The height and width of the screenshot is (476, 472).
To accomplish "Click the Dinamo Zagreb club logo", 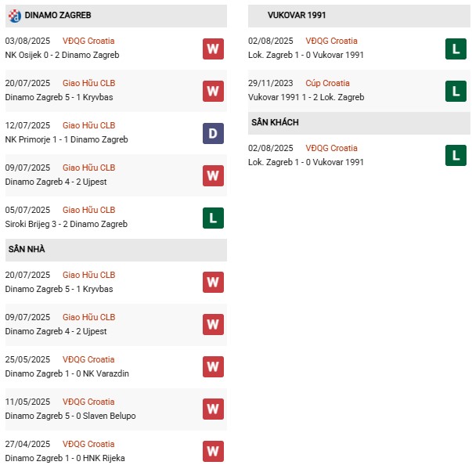I will coord(13,15).
